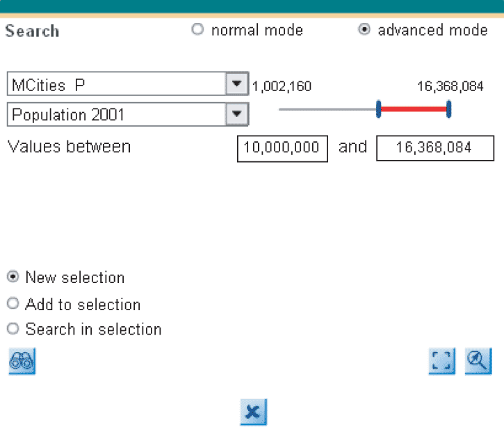
Task: Click the red selected range bar
Action: pos(414,108)
